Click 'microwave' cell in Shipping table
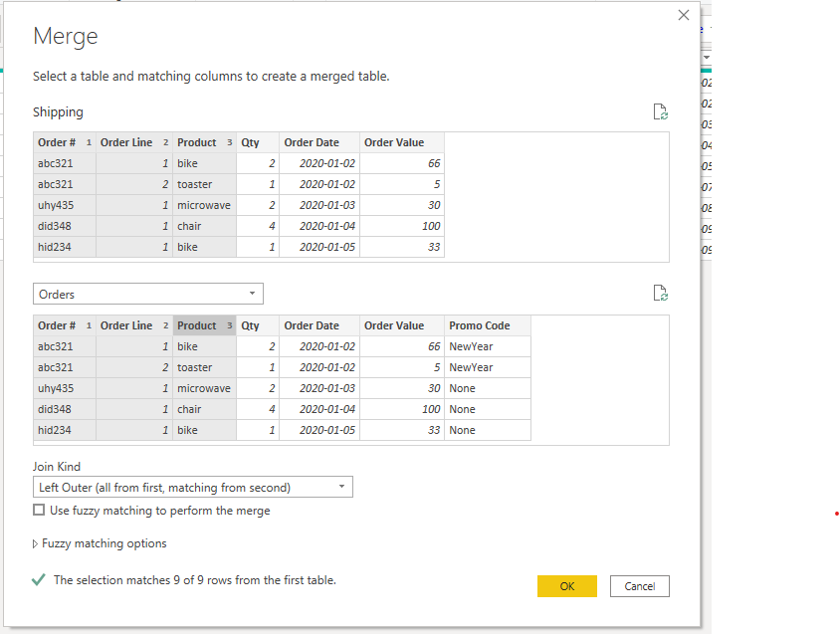Screen dimensions: 840x634 (x=204, y=205)
